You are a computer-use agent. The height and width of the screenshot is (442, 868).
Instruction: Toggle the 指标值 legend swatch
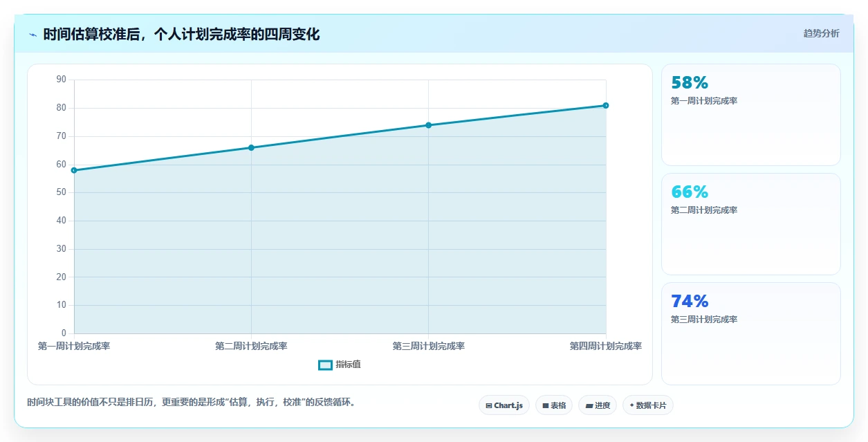coord(325,365)
